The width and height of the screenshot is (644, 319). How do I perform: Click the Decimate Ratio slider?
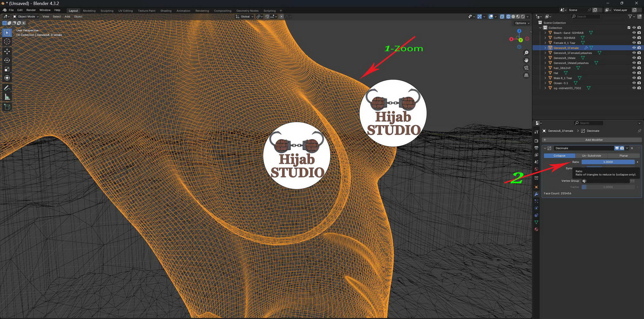click(608, 162)
